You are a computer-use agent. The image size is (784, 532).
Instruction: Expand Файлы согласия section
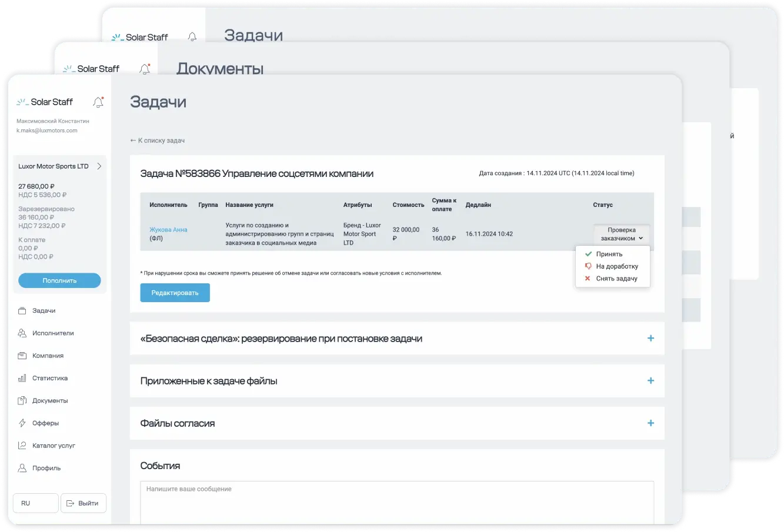[650, 423]
